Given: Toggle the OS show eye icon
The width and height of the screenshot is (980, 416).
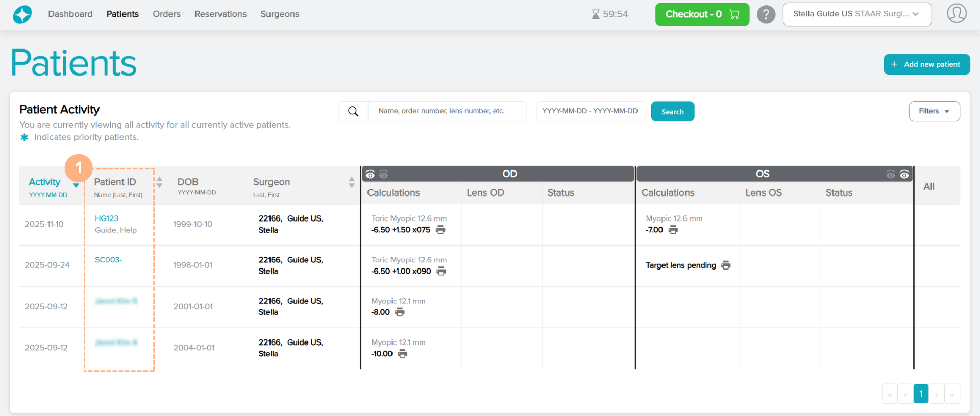Looking at the screenshot, I should click(904, 175).
